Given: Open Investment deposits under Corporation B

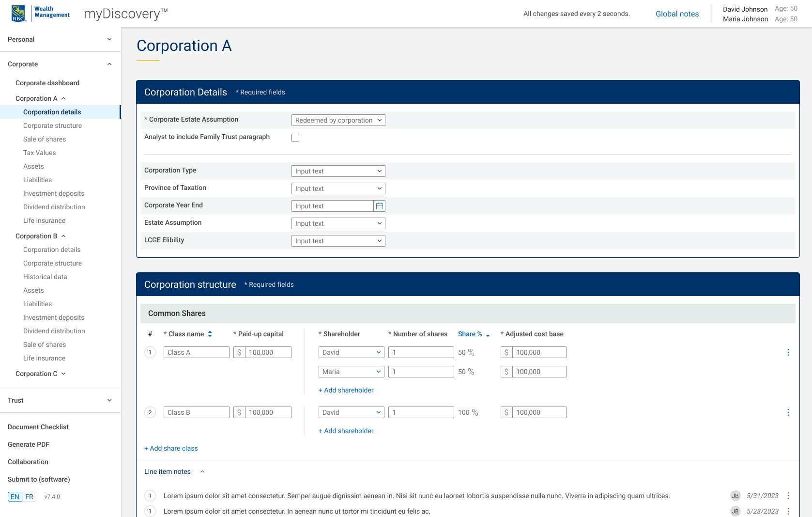Looking at the screenshot, I should point(54,317).
